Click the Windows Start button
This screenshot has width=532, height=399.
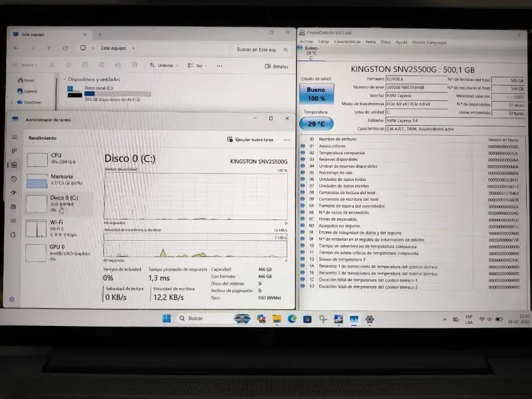pos(167,319)
